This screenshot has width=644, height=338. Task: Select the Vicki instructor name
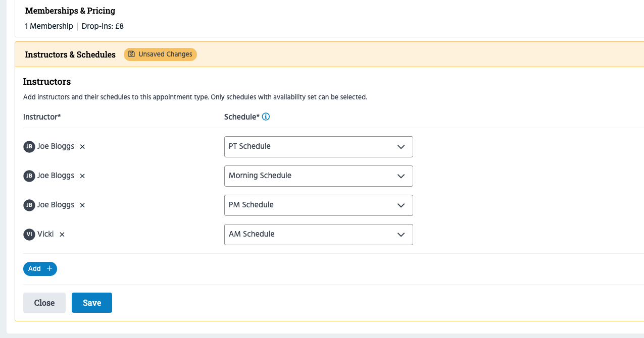[45, 234]
